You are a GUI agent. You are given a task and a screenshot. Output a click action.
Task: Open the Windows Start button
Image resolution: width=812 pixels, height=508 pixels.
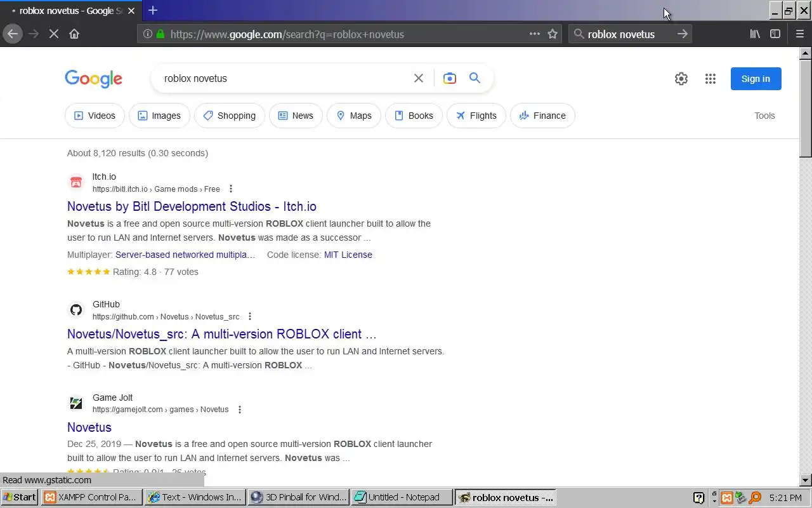tap(20, 497)
